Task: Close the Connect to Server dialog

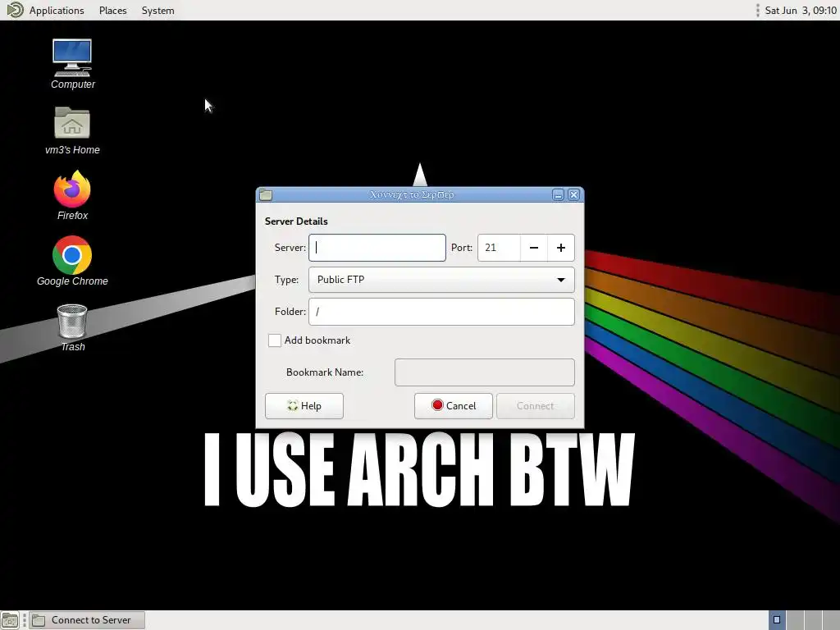Action: coord(573,195)
